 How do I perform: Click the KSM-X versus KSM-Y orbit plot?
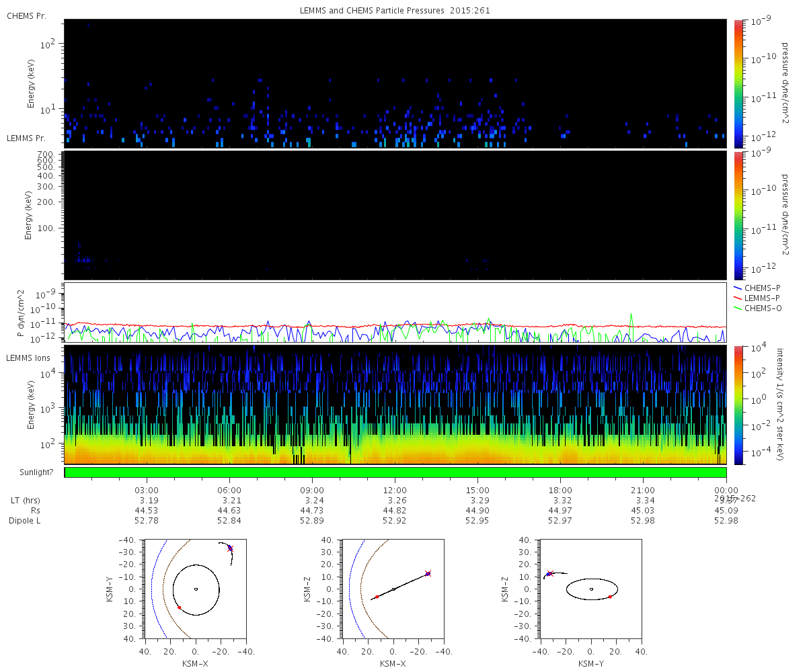[195, 589]
